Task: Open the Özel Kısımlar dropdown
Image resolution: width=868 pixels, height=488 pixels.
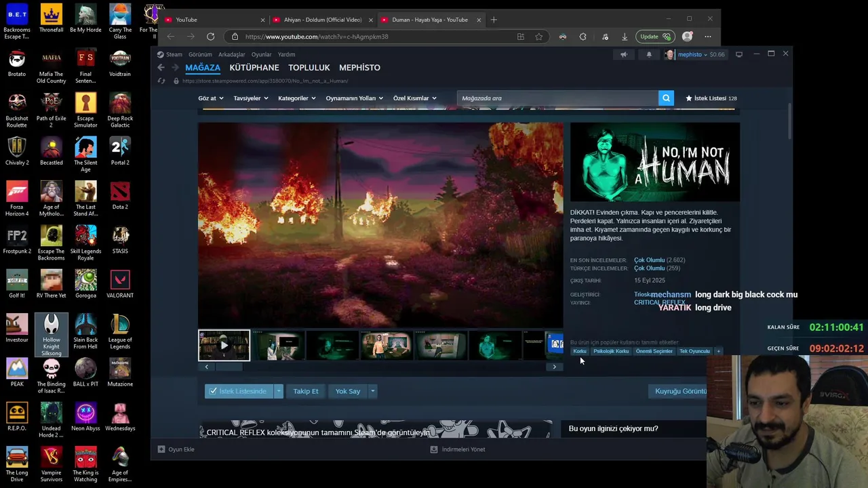Action: tap(415, 98)
